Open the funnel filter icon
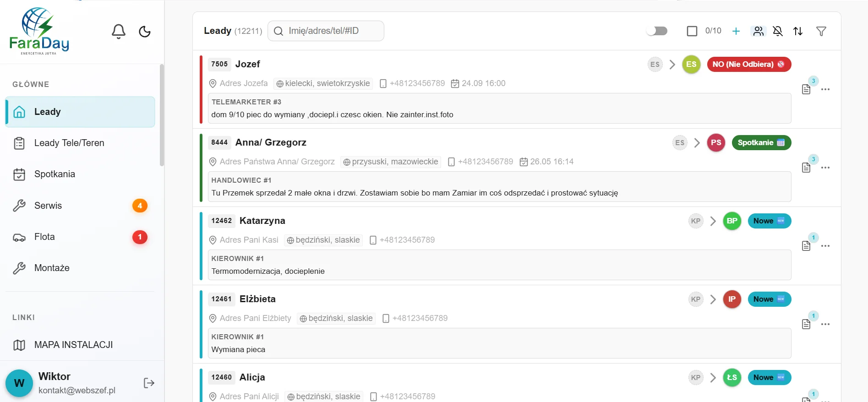This screenshot has width=868, height=402. [x=821, y=31]
